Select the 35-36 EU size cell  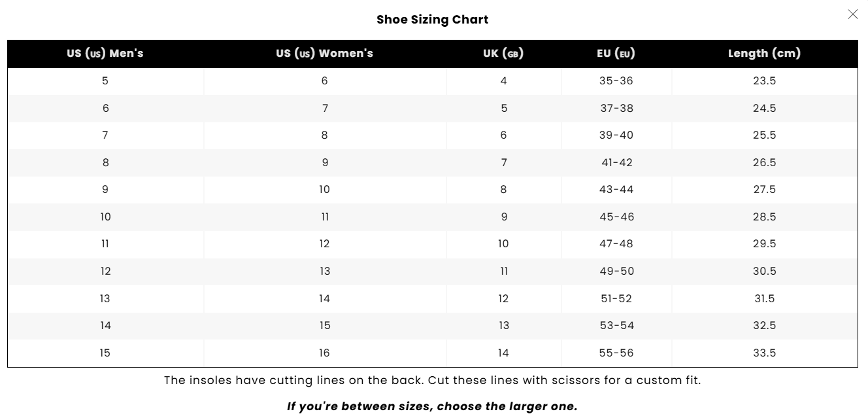tap(616, 81)
